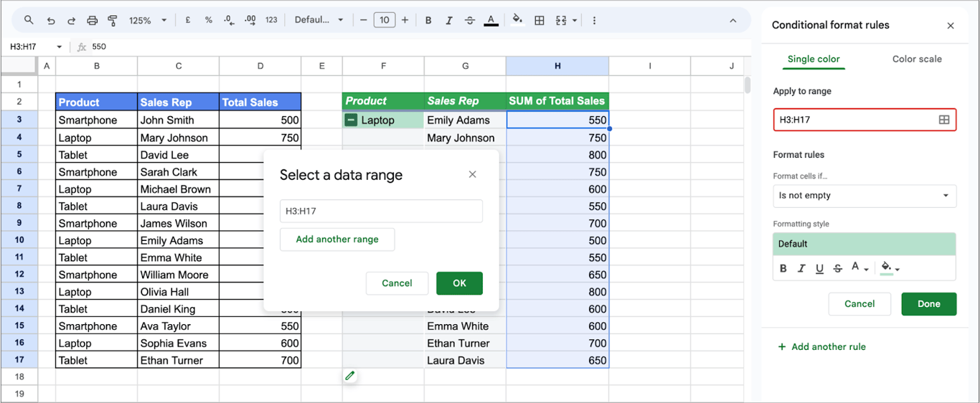Collapse the toolbar with chevron up
Image resolution: width=980 pixels, height=403 pixels.
732,20
